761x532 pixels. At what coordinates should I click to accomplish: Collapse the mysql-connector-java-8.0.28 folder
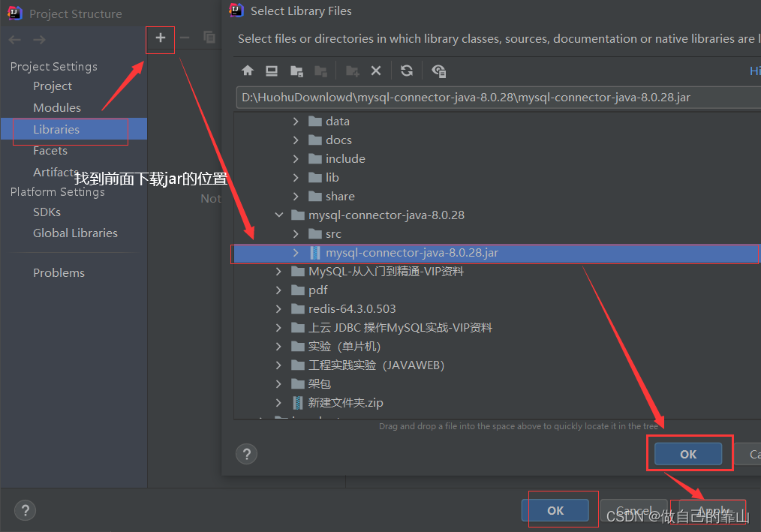coord(278,215)
